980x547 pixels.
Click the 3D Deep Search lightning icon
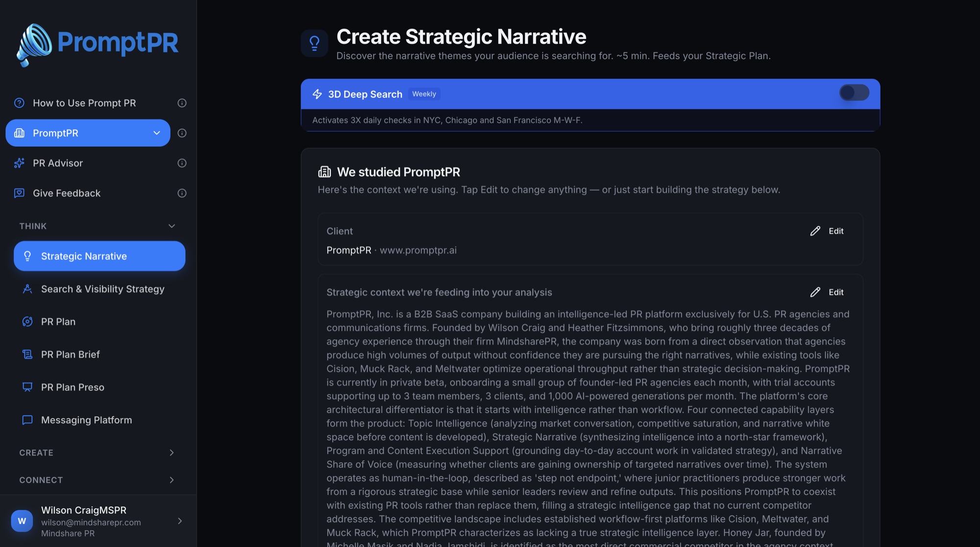(x=317, y=94)
